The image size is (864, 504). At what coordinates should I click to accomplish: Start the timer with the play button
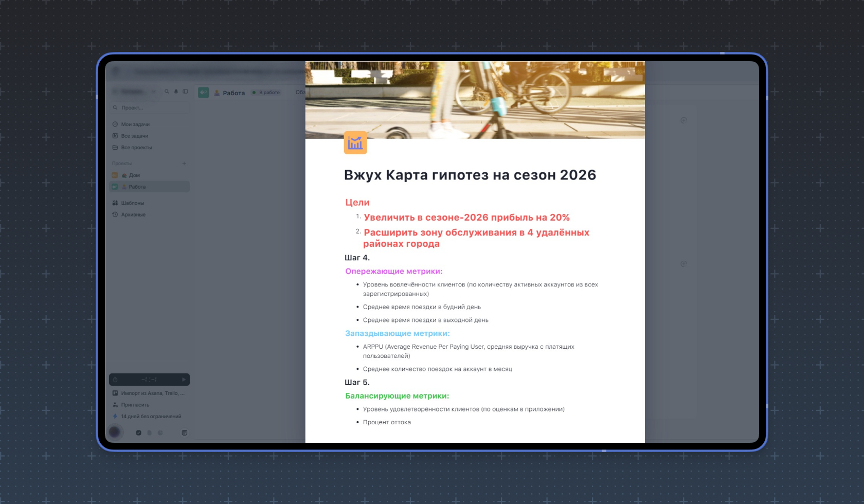[x=184, y=380]
